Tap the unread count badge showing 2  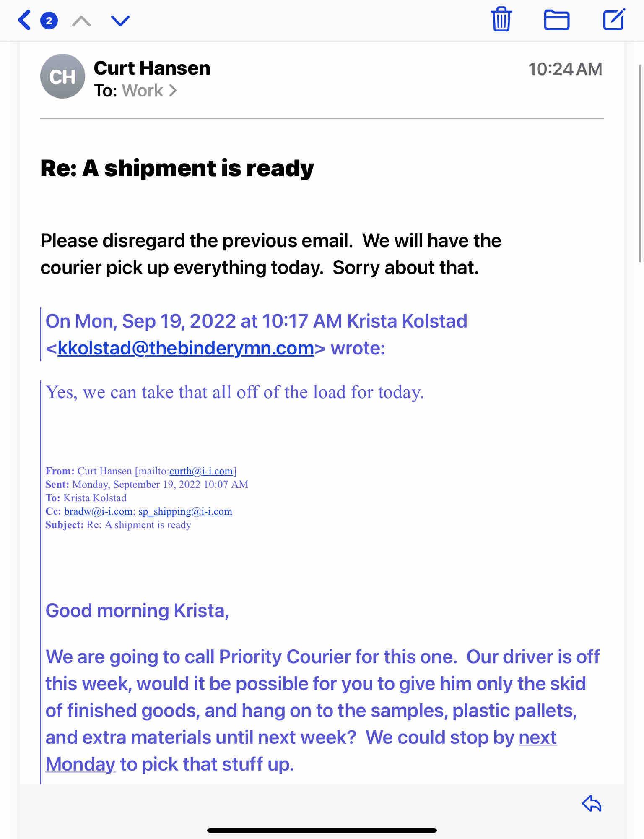49,20
